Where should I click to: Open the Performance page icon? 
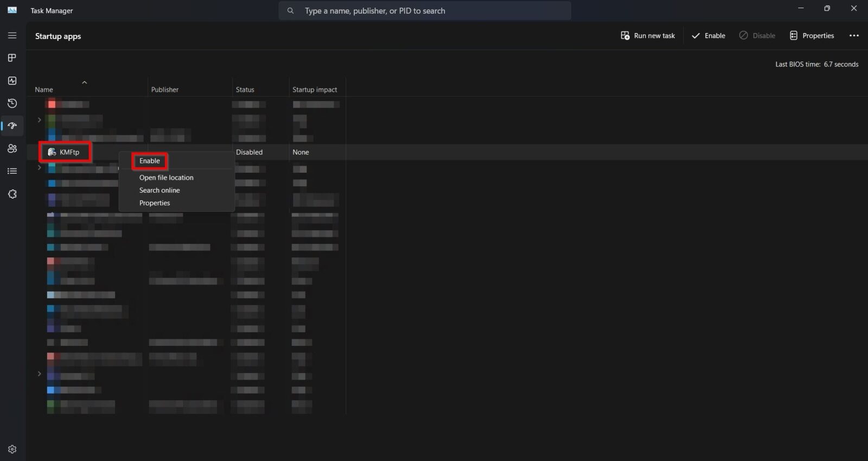(x=12, y=81)
